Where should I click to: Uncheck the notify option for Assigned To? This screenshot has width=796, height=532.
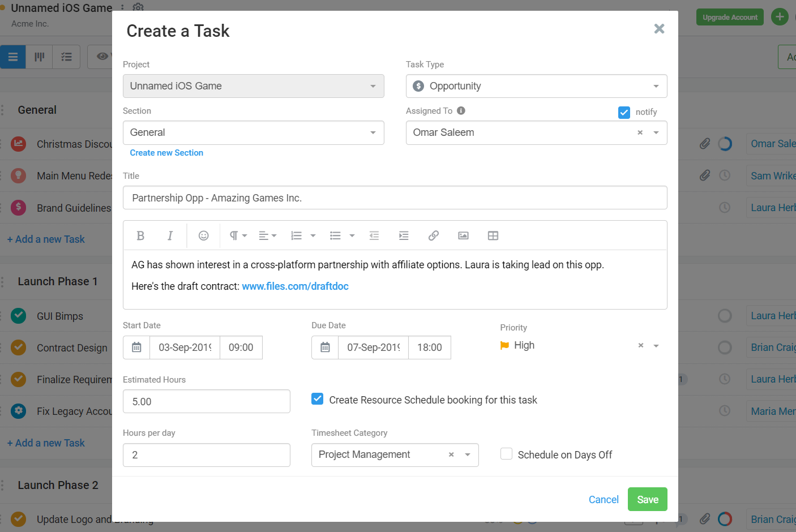pyautogui.click(x=624, y=112)
